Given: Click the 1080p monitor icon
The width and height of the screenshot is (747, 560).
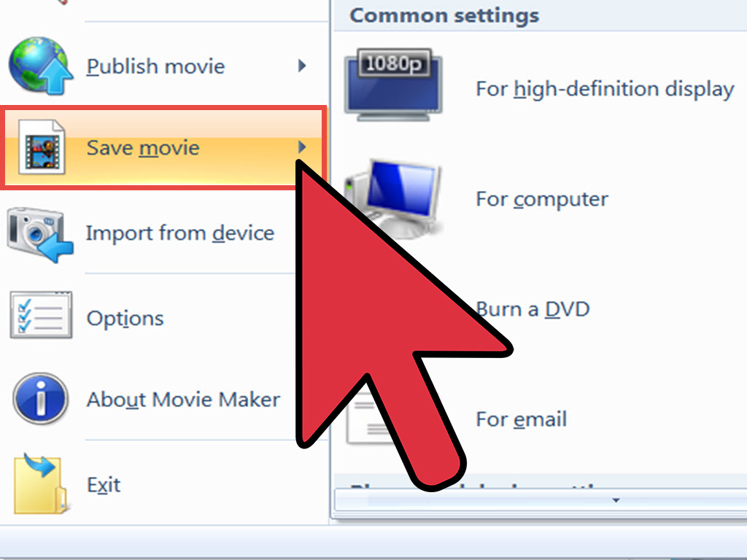Looking at the screenshot, I should point(393,85).
